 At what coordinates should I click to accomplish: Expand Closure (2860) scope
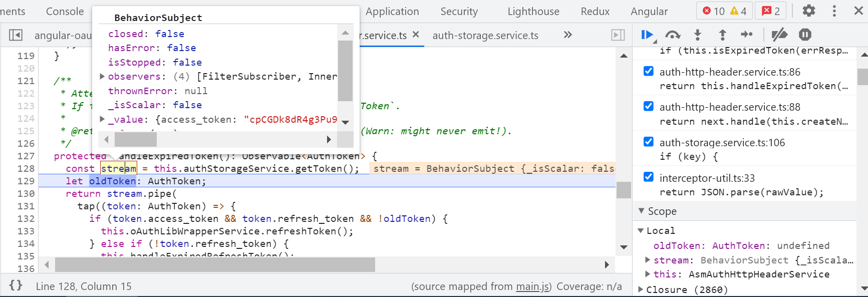pos(640,289)
